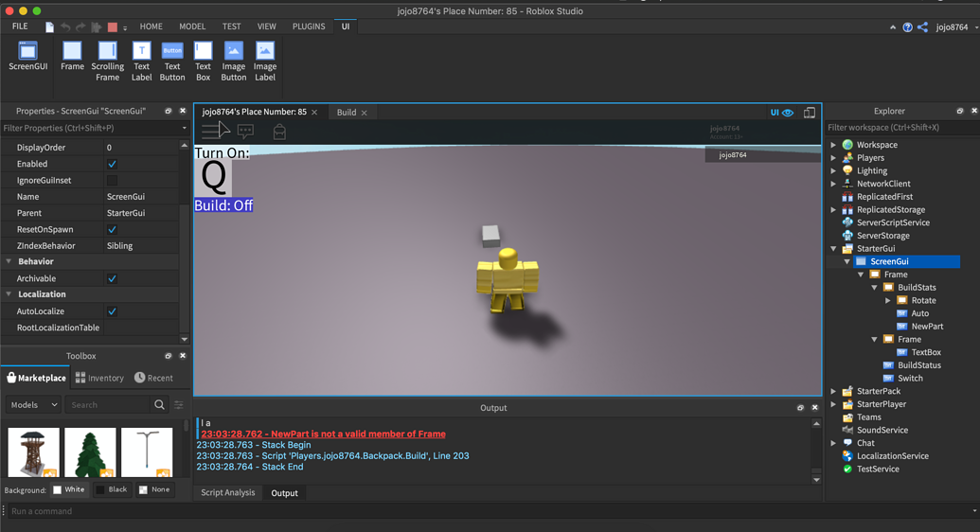Add a Text Box element
The image size is (980, 532).
[204, 62]
